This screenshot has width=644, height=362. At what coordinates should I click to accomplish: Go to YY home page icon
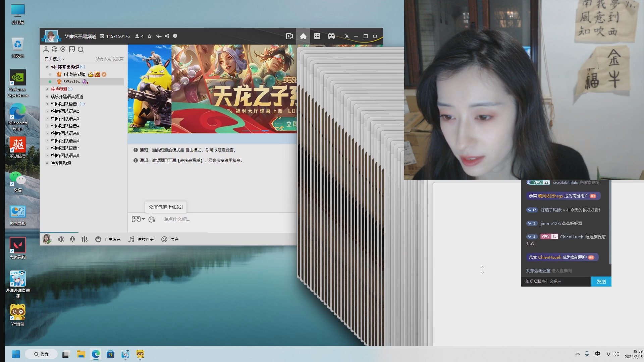click(303, 36)
